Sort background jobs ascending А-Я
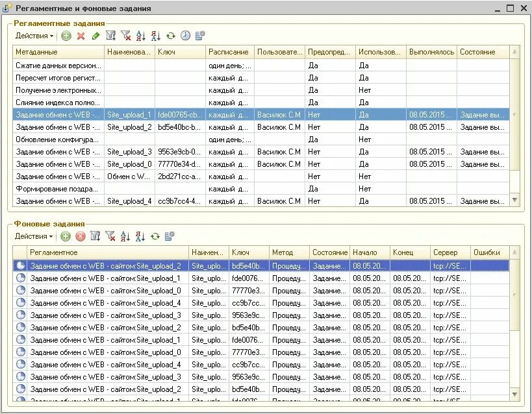 125,236
